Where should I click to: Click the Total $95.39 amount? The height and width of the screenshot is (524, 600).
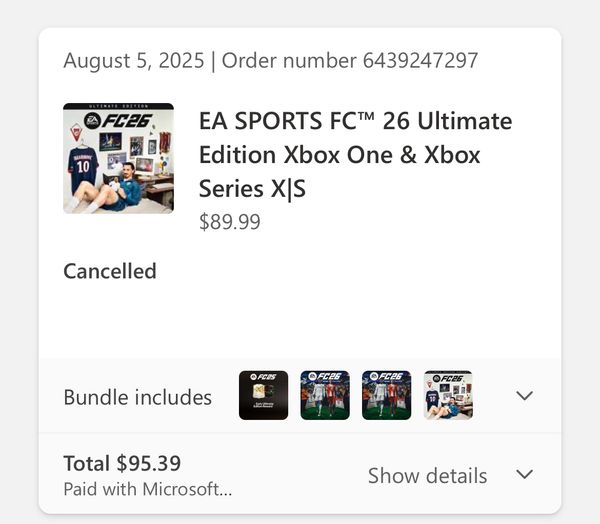122,463
